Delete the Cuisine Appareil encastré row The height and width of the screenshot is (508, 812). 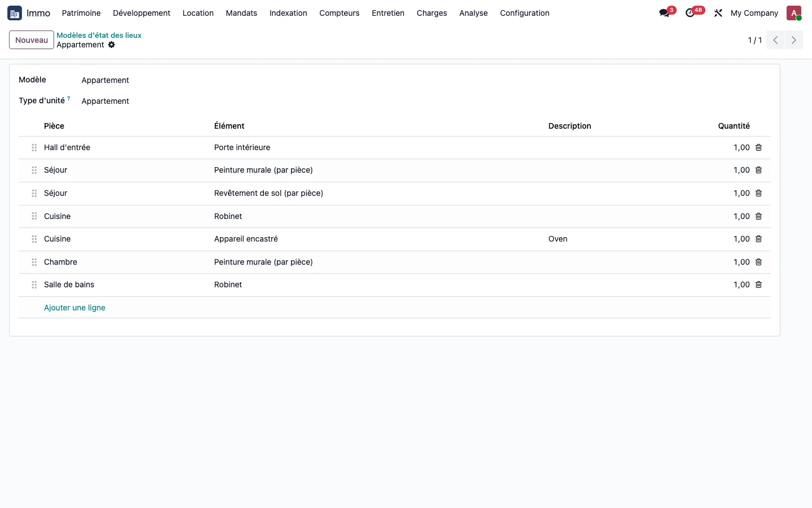pyautogui.click(x=758, y=239)
